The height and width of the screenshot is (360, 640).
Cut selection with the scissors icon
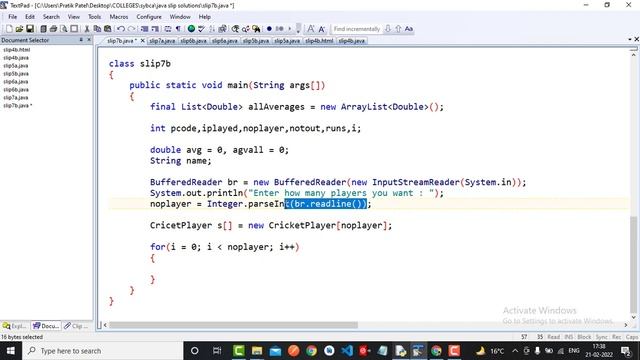click(x=87, y=29)
